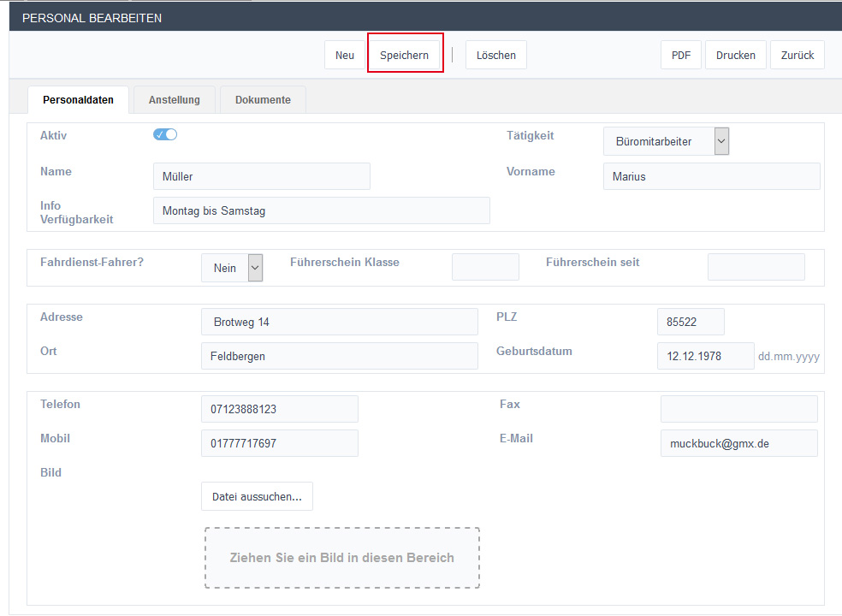Click the image drop zone area
The width and height of the screenshot is (842, 616).
341,558
